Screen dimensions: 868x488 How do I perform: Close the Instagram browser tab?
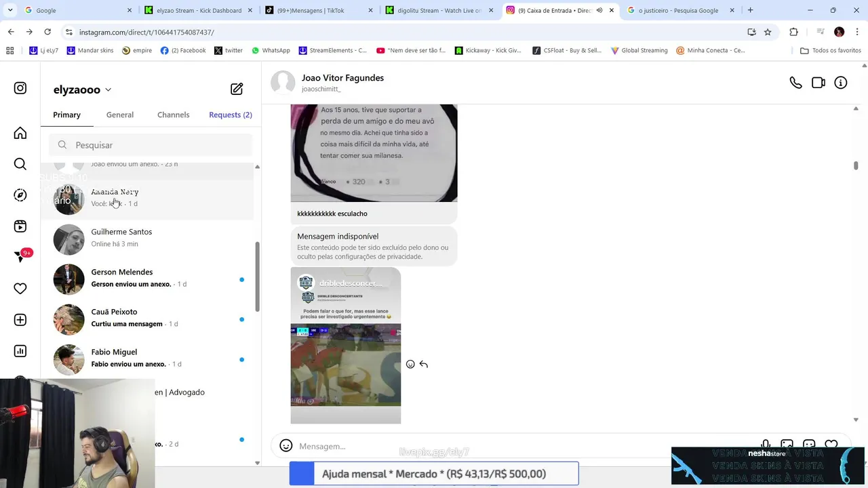coord(612,10)
